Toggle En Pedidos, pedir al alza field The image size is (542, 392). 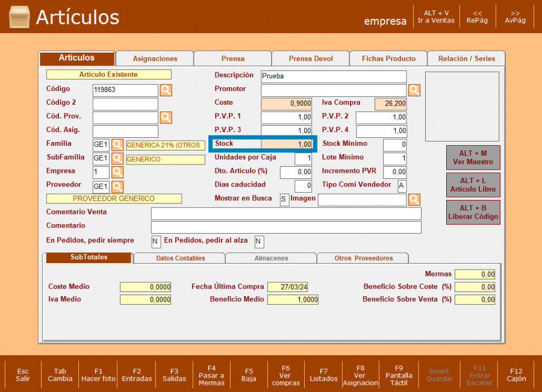[x=259, y=241]
